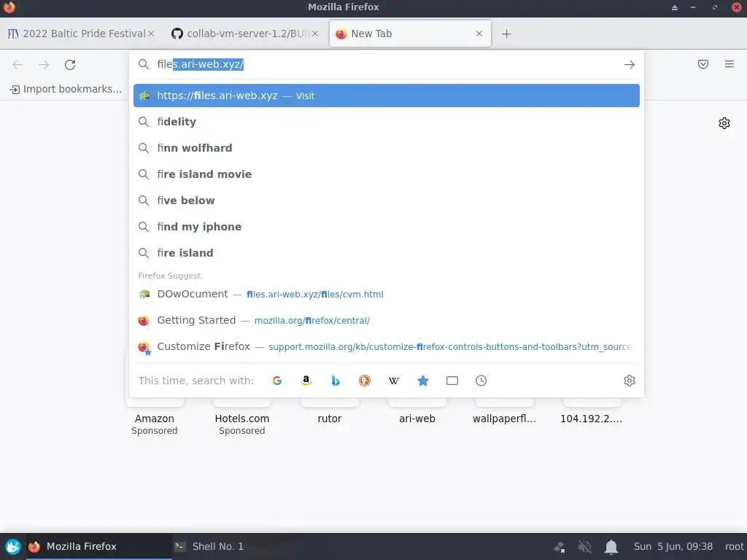Viewport: 747px width, 560px height.
Task: Close the New Tab tab
Action: tap(479, 34)
